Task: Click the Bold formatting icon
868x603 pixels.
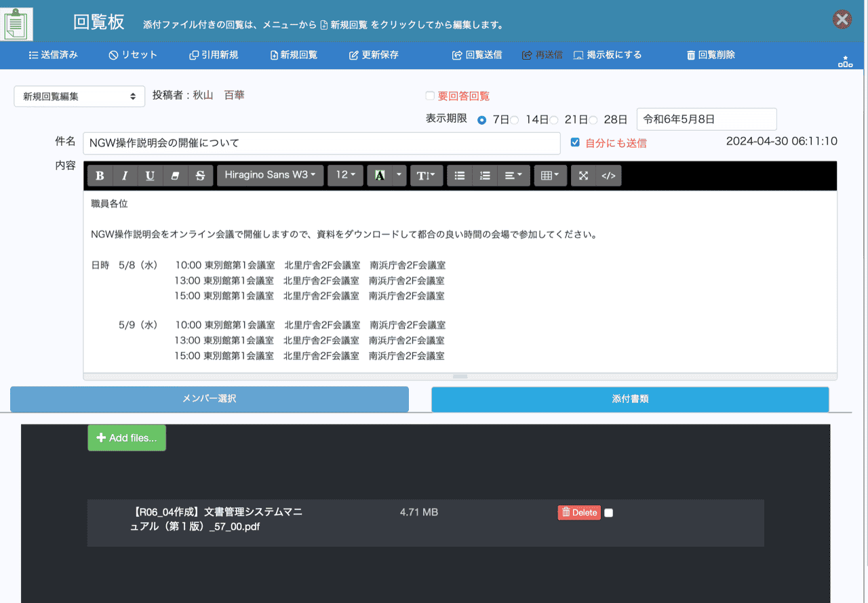Action: [100, 176]
